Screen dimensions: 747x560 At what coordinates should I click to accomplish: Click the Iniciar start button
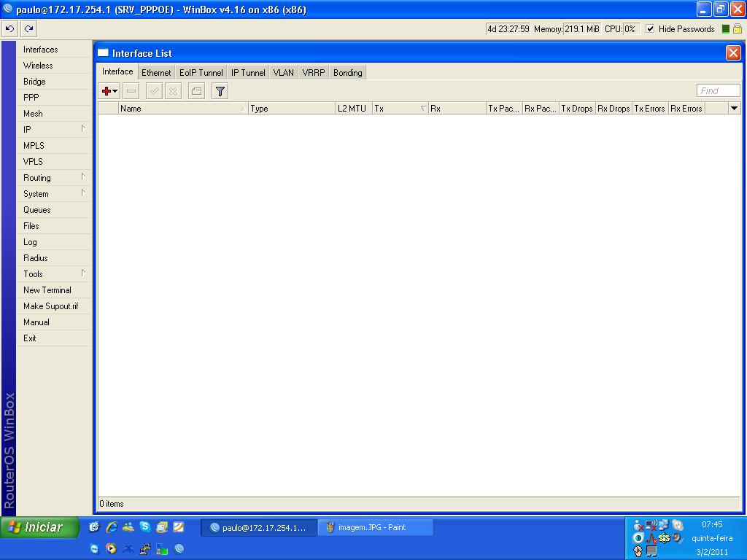click(39, 527)
